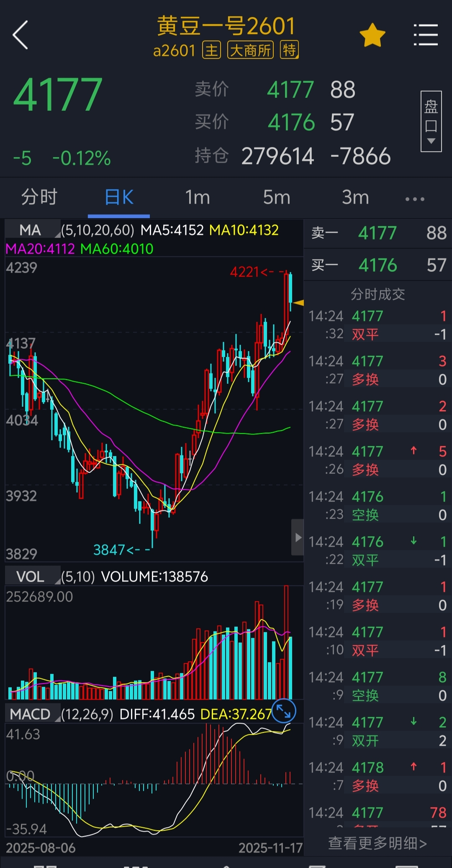Open more chart periods (three dots)

415,199
